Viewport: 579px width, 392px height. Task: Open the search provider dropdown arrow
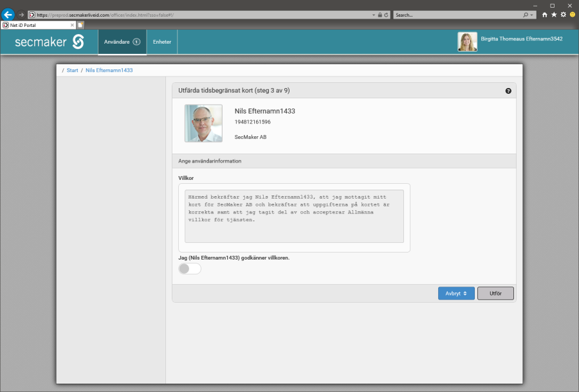click(532, 15)
